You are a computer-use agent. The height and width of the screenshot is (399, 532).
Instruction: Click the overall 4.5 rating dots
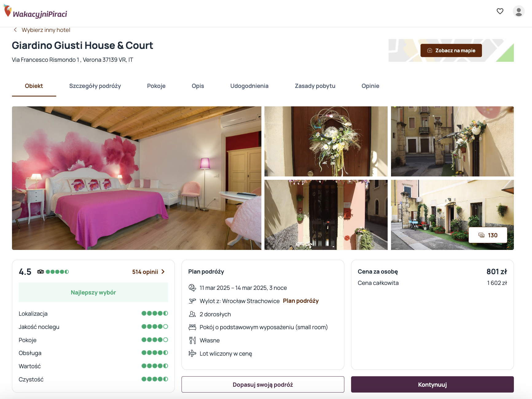coord(57,272)
